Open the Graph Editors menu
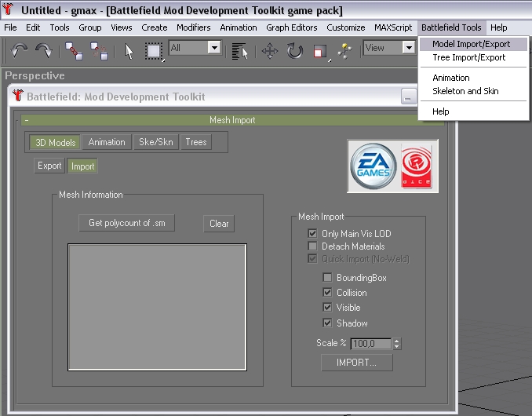 click(291, 27)
